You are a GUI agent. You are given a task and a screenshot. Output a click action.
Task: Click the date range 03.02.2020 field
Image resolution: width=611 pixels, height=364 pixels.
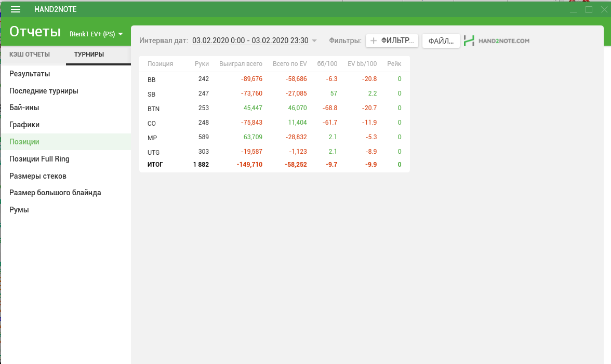(x=250, y=41)
